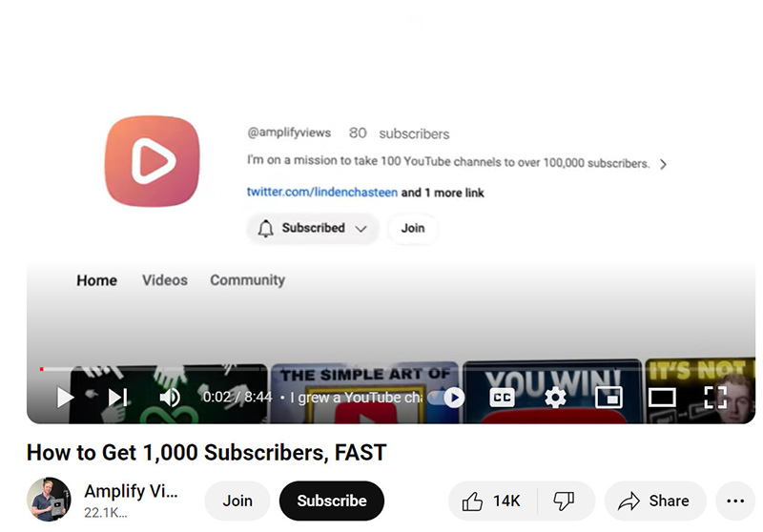Open video settings gear icon
This screenshot has width=763, height=532.
click(x=555, y=398)
